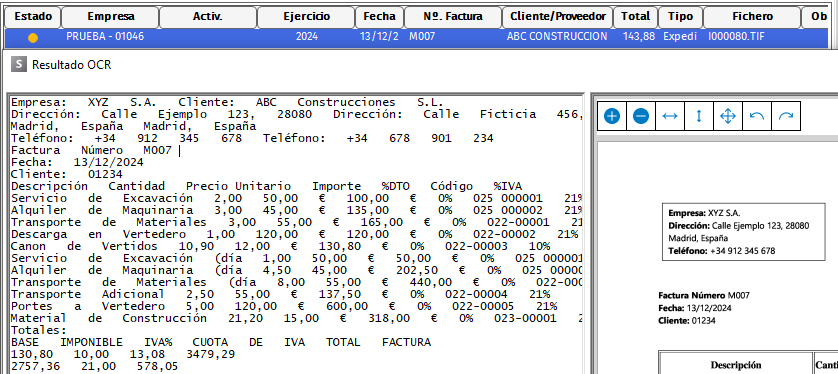
Task: Rotate document right (clockwise) icon
Action: (x=786, y=116)
